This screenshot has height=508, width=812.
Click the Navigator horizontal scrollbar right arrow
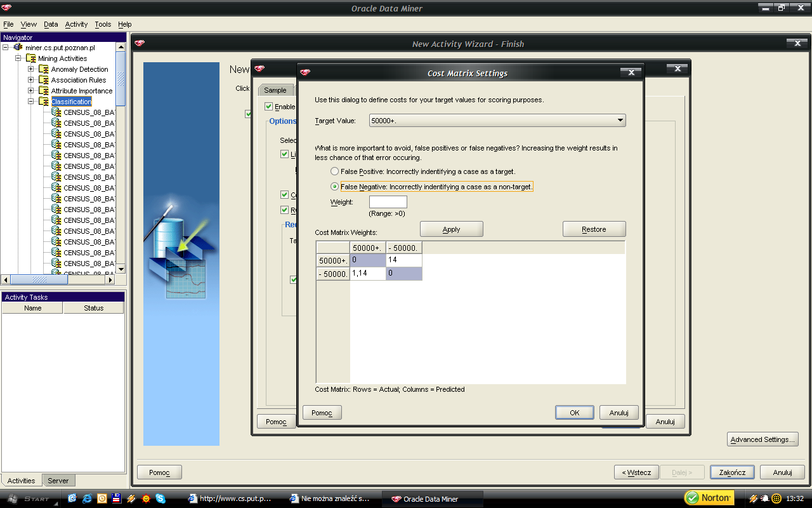(110, 279)
